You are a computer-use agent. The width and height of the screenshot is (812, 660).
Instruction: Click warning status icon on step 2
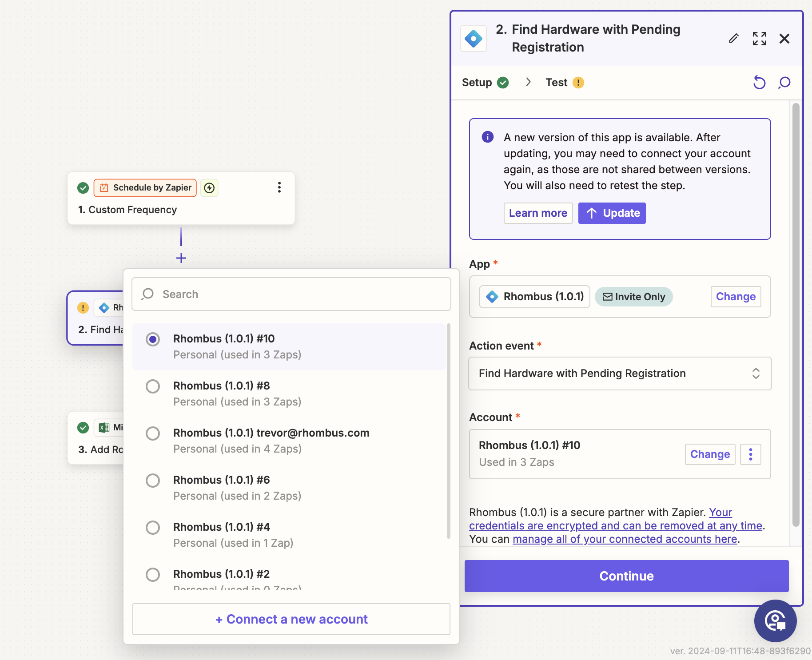pos(83,308)
